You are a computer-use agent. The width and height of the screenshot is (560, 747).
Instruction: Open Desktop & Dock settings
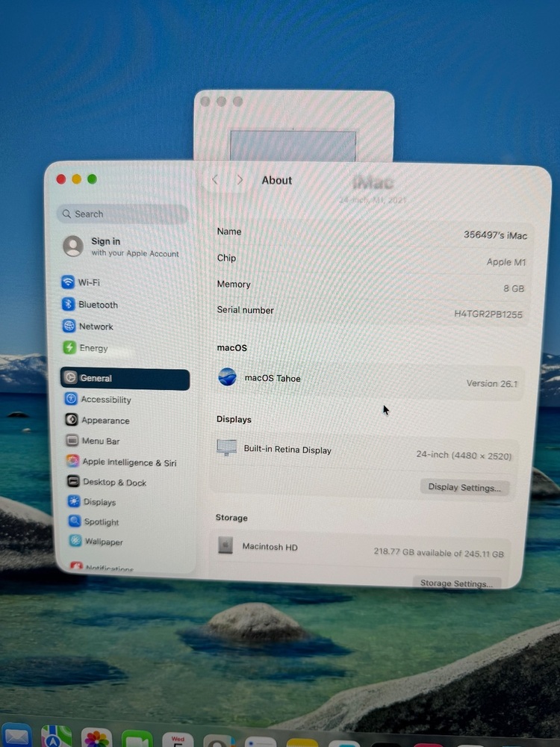tap(113, 483)
